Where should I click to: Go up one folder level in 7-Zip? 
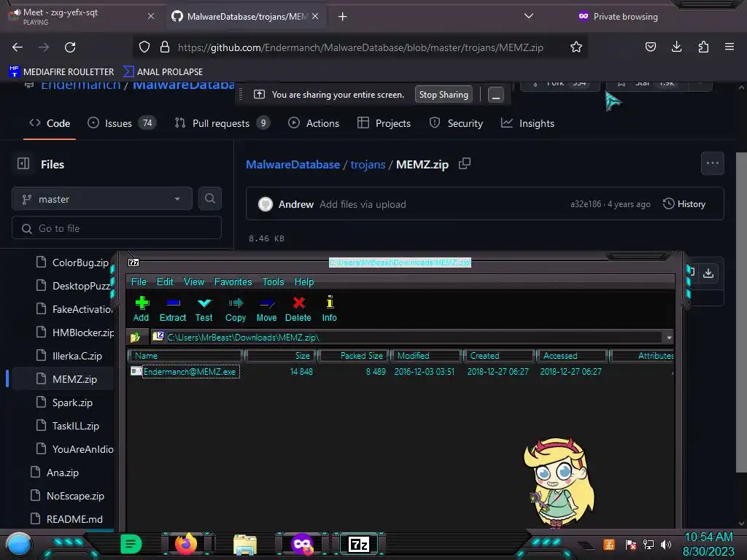click(x=136, y=337)
